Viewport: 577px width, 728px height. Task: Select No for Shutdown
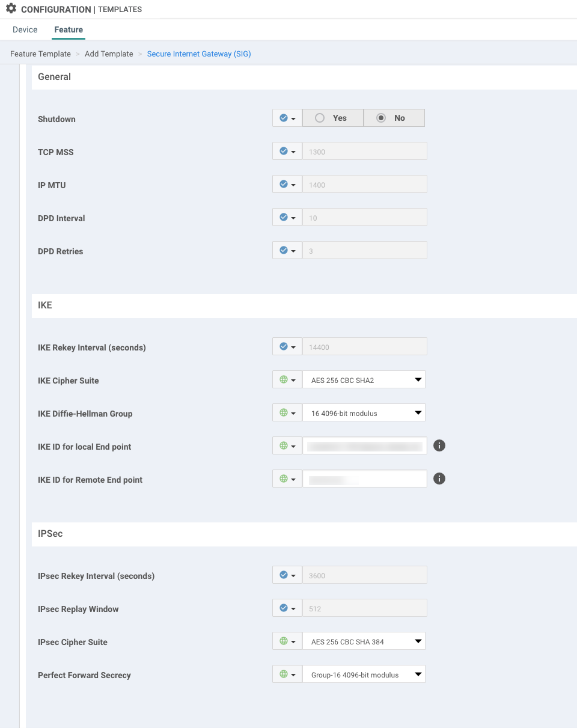[394, 118]
